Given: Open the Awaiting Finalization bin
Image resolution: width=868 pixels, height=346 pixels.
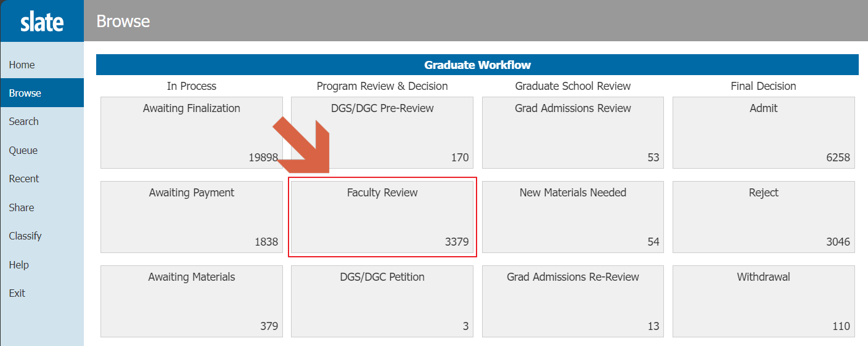Looking at the screenshot, I should click(192, 132).
